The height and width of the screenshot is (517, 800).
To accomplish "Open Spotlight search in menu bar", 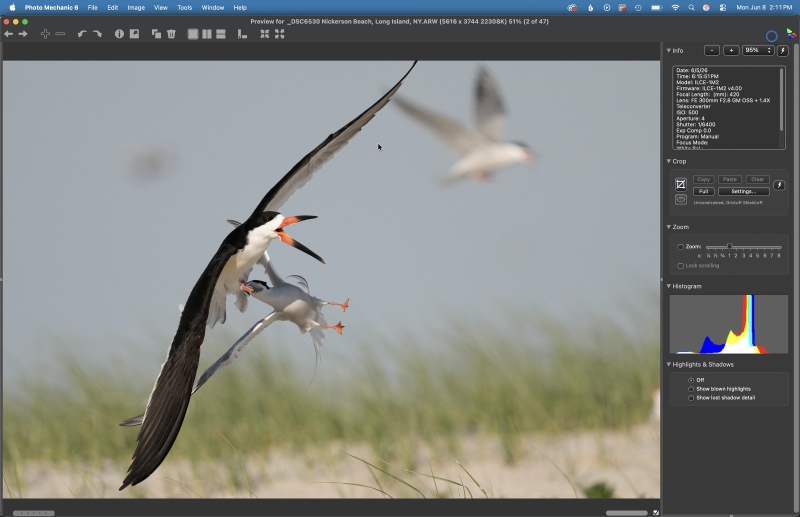I will click(691, 8).
